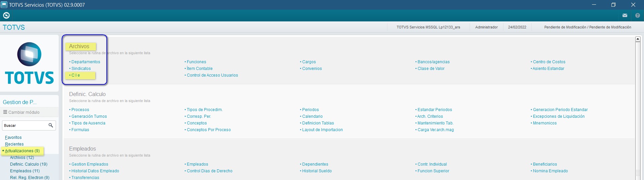644x180 pixels.
Task: Open the Departamentos routine
Action: coord(86,62)
